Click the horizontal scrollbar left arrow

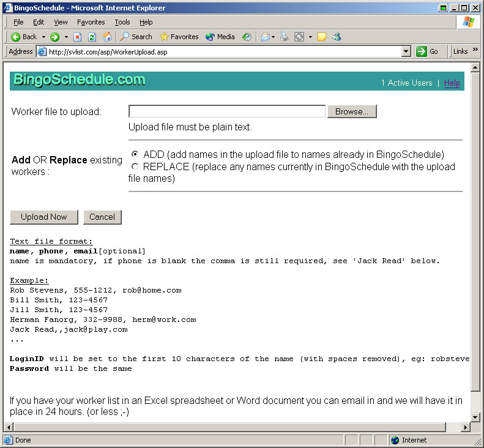point(9,427)
